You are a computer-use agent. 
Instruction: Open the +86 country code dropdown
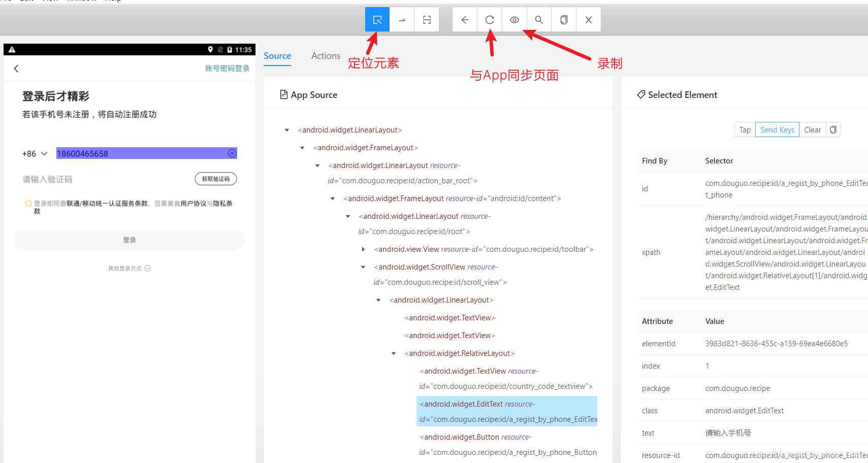[x=35, y=154]
